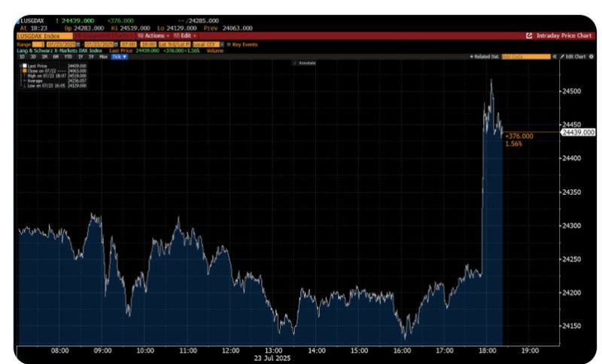This screenshot has width=602, height=364.
Task: Select the 6M range tab
Action: (56, 56)
